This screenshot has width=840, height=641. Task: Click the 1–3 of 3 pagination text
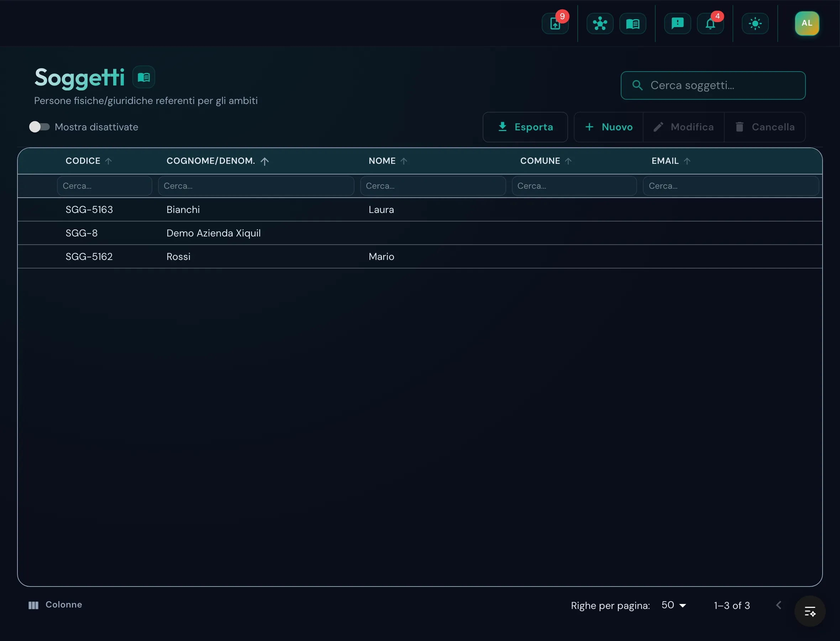pyautogui.click(x=732, y=605)
